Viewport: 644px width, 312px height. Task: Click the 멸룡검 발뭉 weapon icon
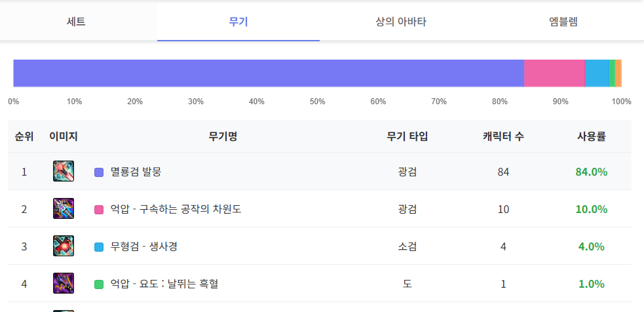coord(64,172)
